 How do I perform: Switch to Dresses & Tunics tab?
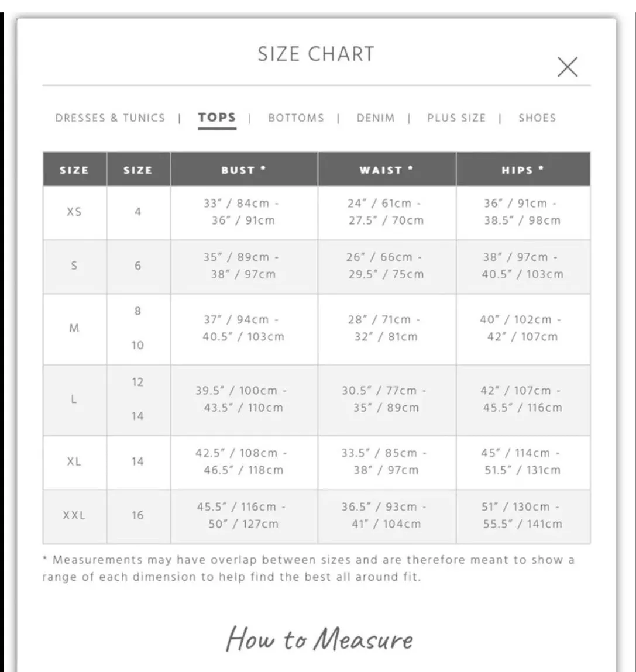[x=110, y=118]
